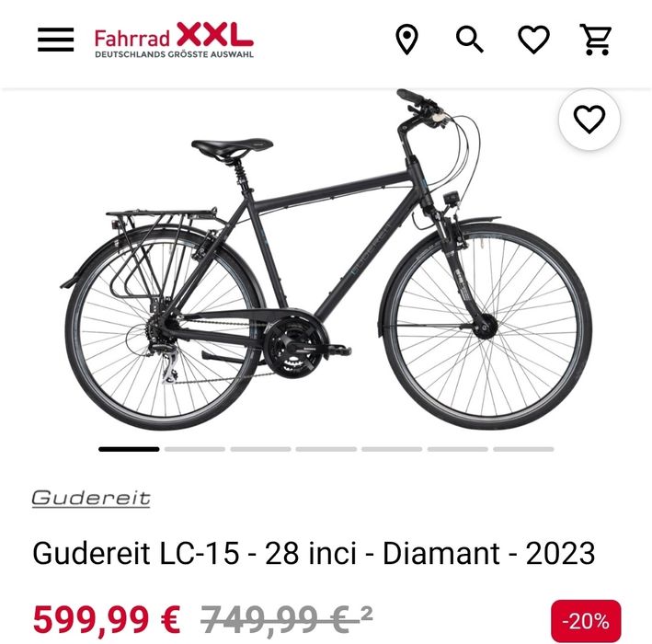Select the first image indicator bar
The width and height of the screenshot is (652, 644).
pyautogui.click(x=129, y=449)
